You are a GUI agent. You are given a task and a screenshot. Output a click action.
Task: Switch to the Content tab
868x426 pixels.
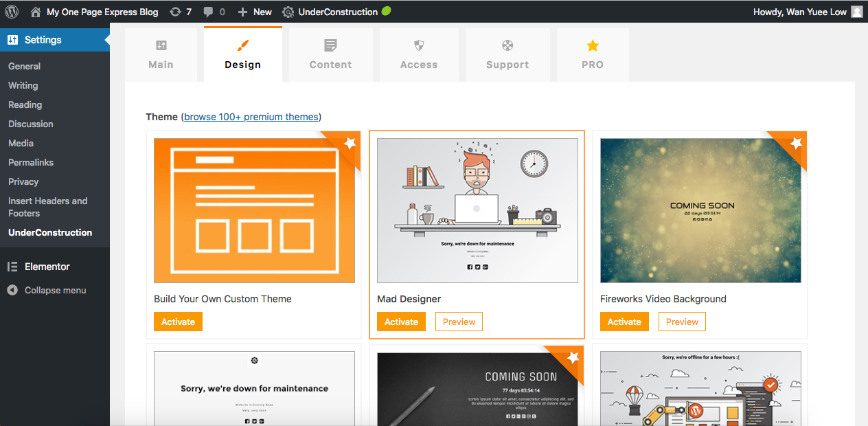[330, 54]
